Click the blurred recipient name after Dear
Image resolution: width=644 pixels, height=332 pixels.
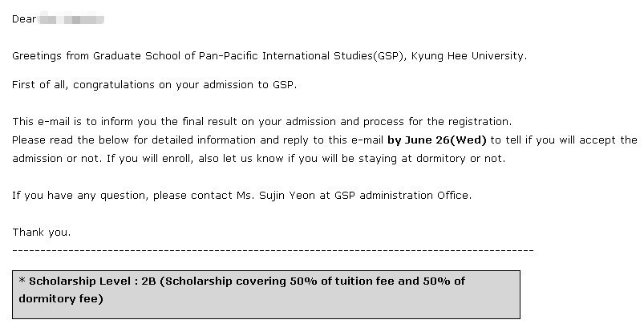click(x=71, y=19)
